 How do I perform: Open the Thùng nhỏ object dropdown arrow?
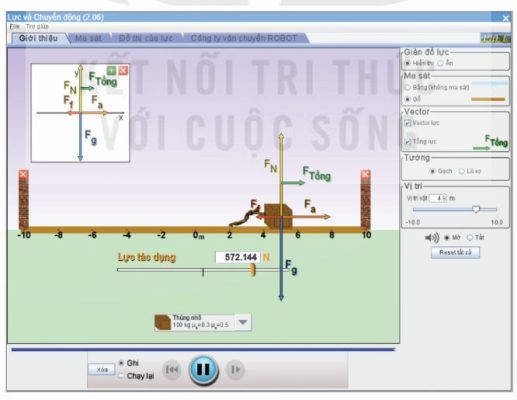click(x=243, y=322)
